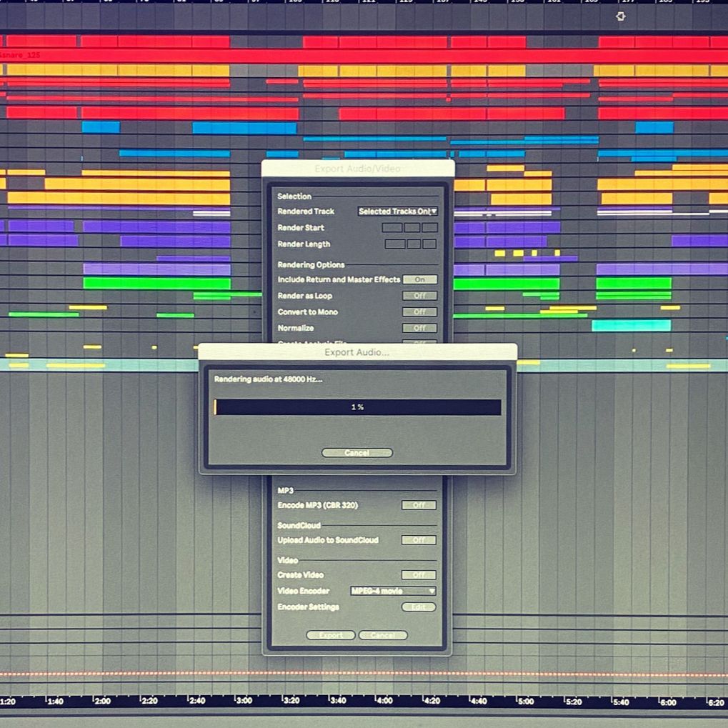Click the locator marker in the scrub area
Viewport: 728px width, 728px height.
(620, 16)
